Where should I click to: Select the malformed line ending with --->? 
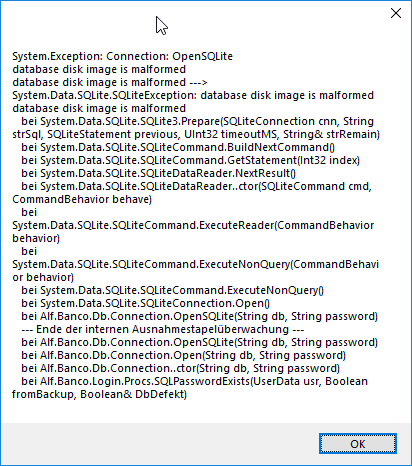110,82
